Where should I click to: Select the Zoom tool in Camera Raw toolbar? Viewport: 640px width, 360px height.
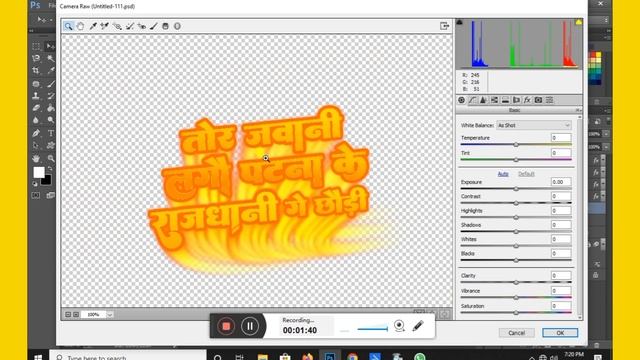point(68,27)
